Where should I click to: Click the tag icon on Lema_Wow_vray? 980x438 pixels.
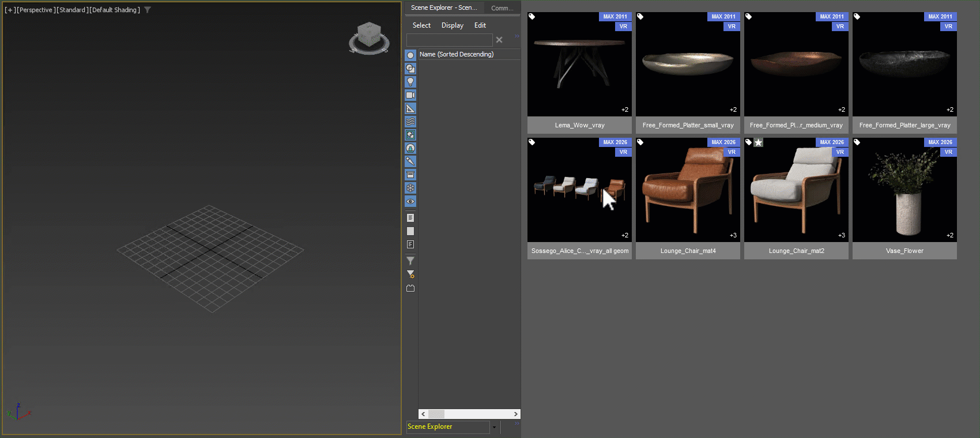coord(532,17)
